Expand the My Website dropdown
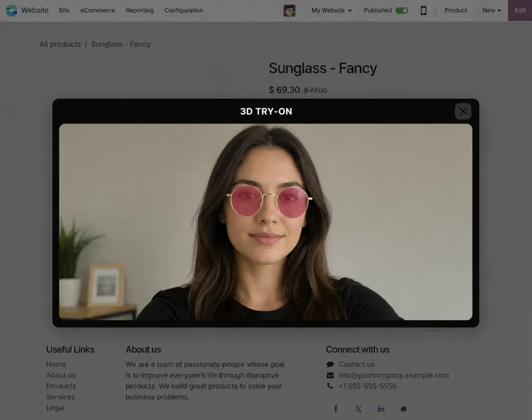This screenshot has width=532, height=420. tap(332, 10)
